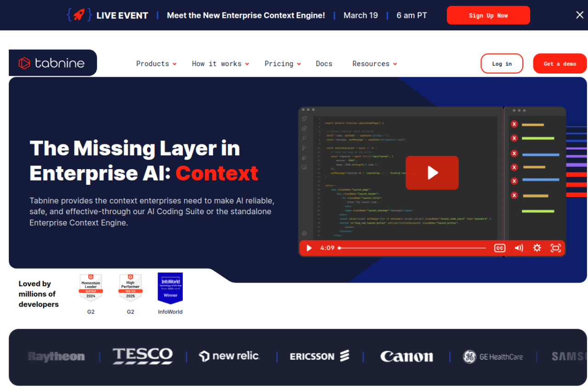Click the Raytheon logo
Screen dimensions: 588x392
coord(57,357)
